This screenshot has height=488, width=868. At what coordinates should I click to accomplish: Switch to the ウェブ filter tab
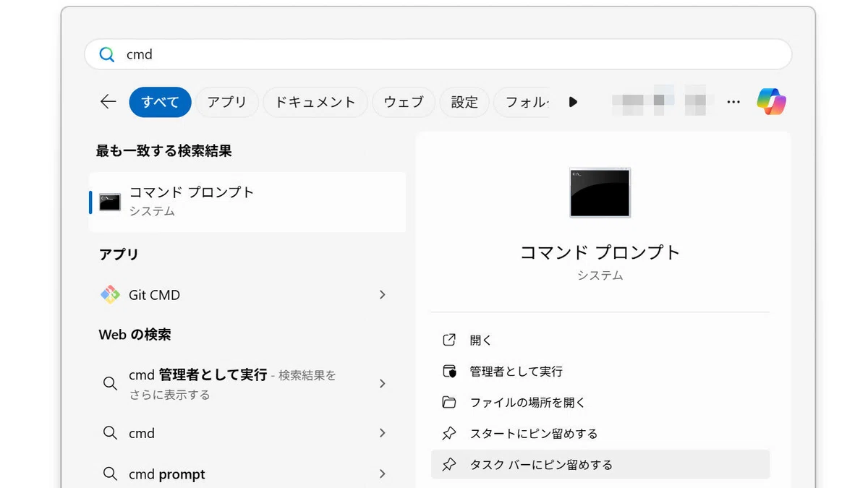(x=404, y=102)
